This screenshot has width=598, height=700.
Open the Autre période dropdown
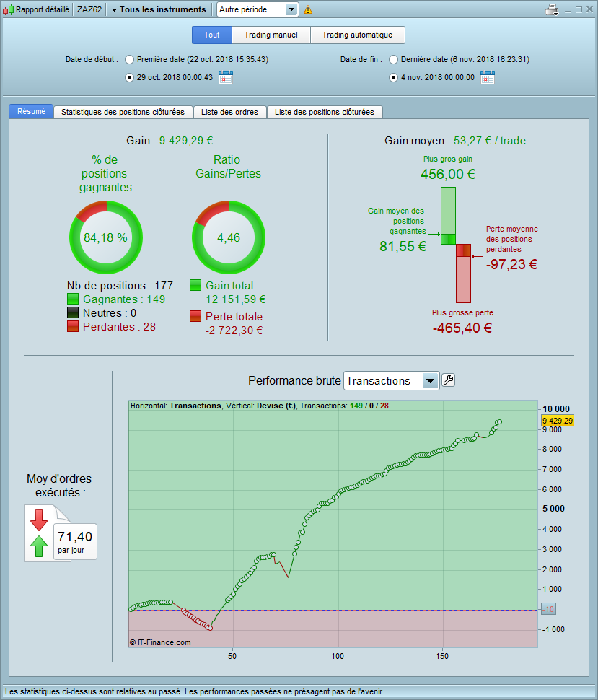click(258, 9)
